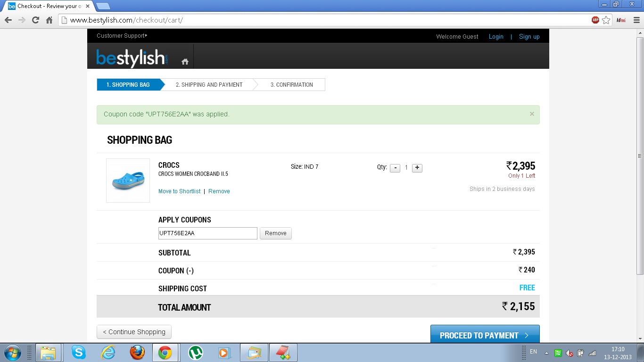Click the browser back arrow
The height and width of the screenshot is (362, 644).
[x=8, y=20]
